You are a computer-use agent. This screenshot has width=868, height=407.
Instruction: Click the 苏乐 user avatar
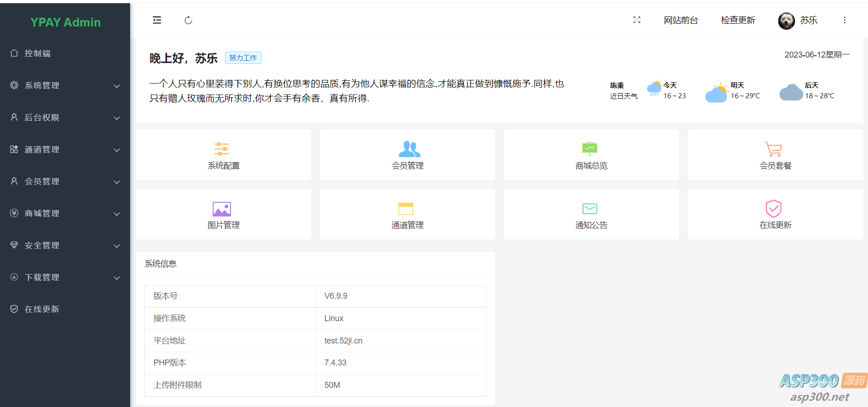tap(786, 21)
